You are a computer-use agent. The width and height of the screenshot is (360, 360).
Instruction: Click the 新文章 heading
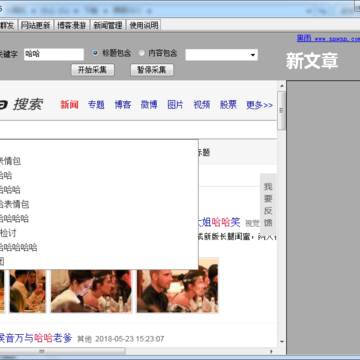(x=312, y=61)
